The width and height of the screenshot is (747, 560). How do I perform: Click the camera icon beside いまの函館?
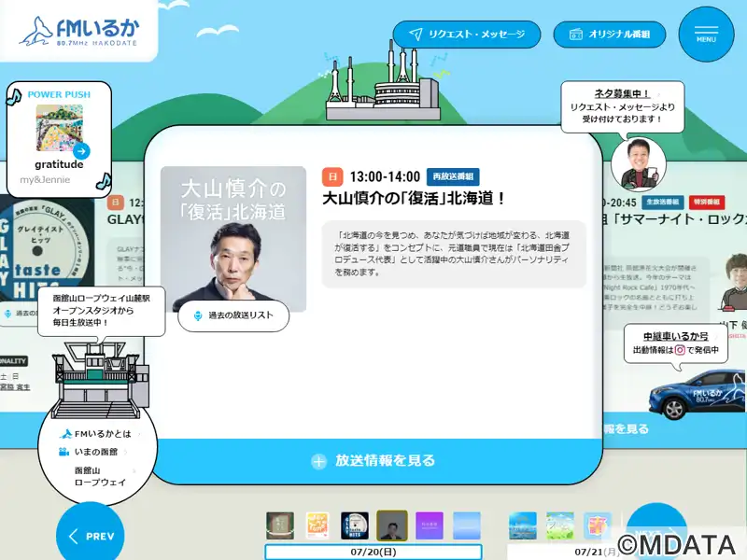click(63, 452)
